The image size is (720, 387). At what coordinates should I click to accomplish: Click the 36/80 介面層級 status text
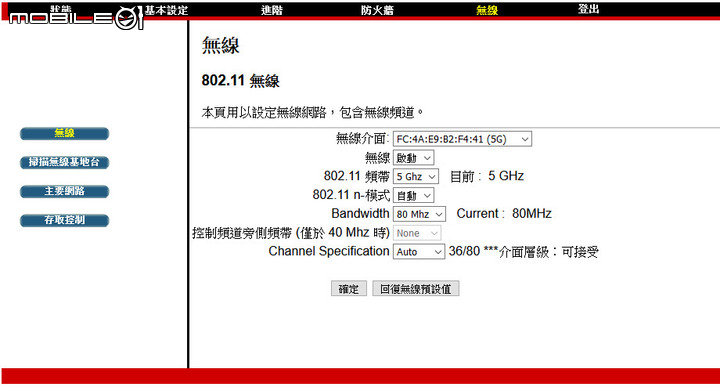[x=523, y=252]
